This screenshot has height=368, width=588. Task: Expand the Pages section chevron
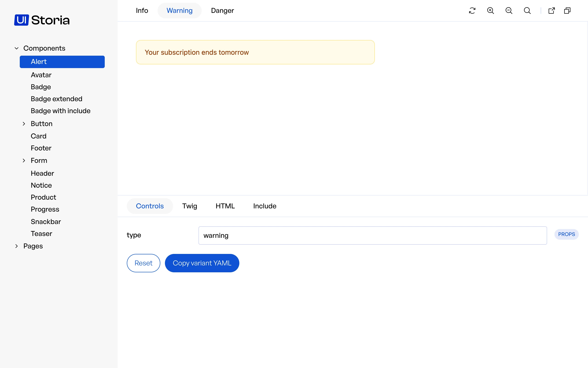17,246
